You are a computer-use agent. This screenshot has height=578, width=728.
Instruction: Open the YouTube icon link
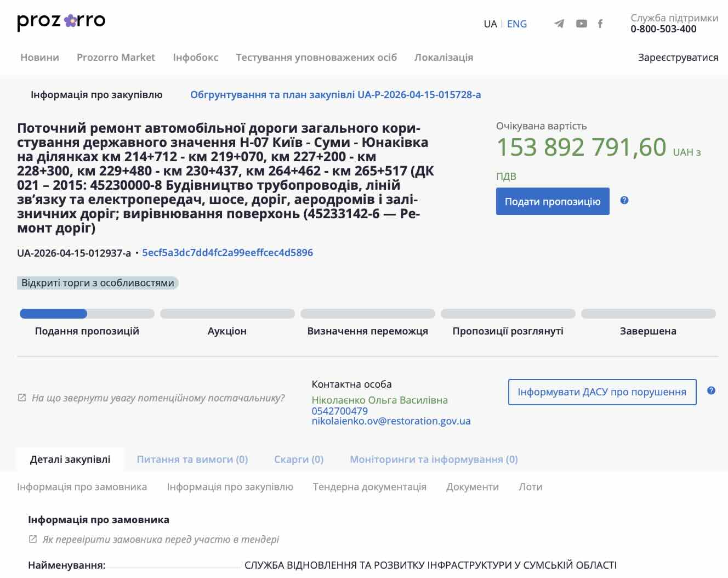(582, 24)
